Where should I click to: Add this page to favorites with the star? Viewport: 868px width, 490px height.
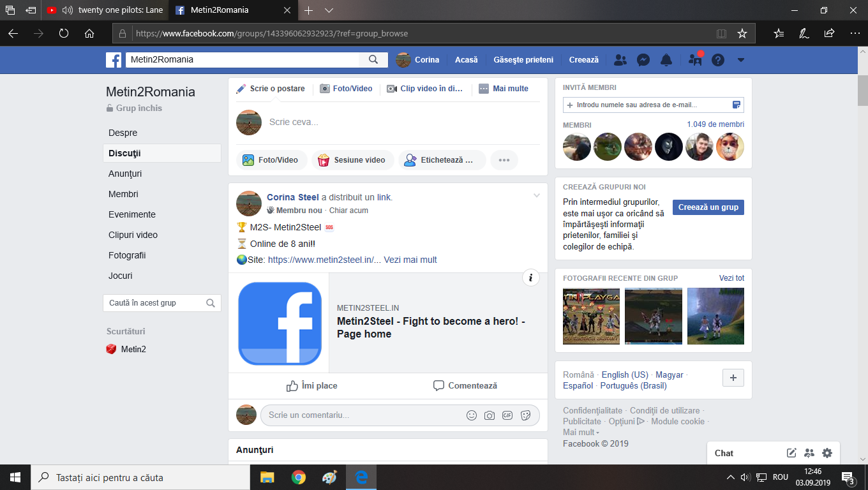click(742, 33)
